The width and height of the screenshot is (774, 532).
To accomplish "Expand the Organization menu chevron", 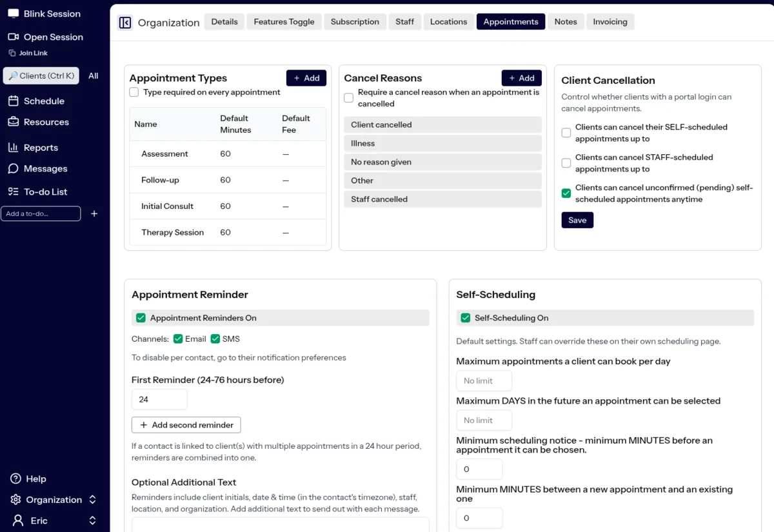I will pyautogui.click(x=92, y=500).
